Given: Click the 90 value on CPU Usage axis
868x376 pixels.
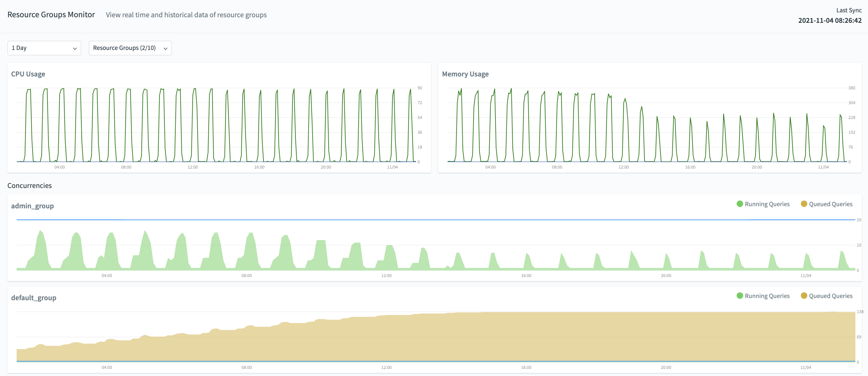Looking at the screenshot, I should click(x=420, y=88).
